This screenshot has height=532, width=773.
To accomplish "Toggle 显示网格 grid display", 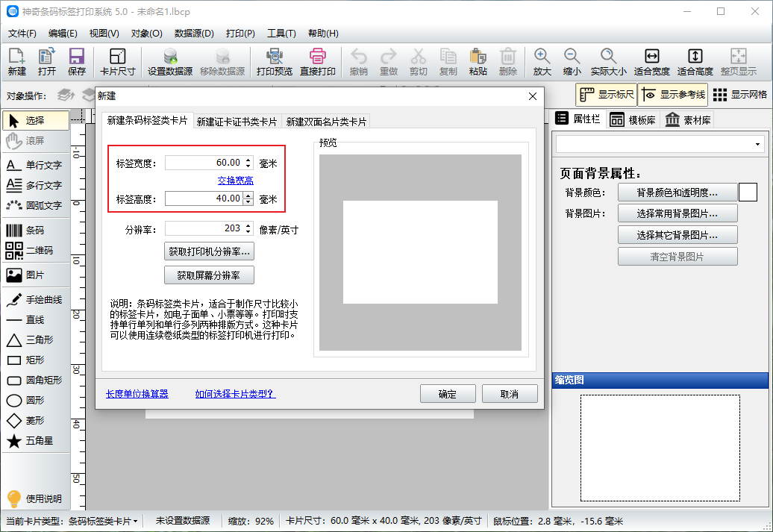I will pos(739,95).
